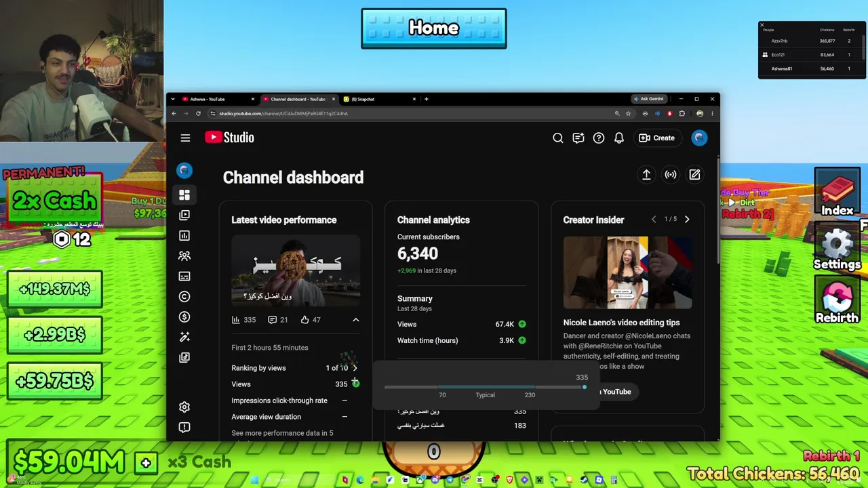Switch to the (8) Snapchat tab

pyautogui.click(x=380, y=99)
